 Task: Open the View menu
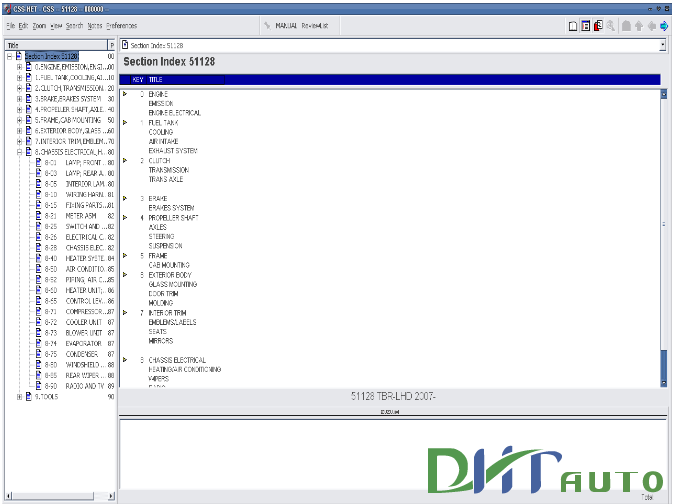(56, 26)
